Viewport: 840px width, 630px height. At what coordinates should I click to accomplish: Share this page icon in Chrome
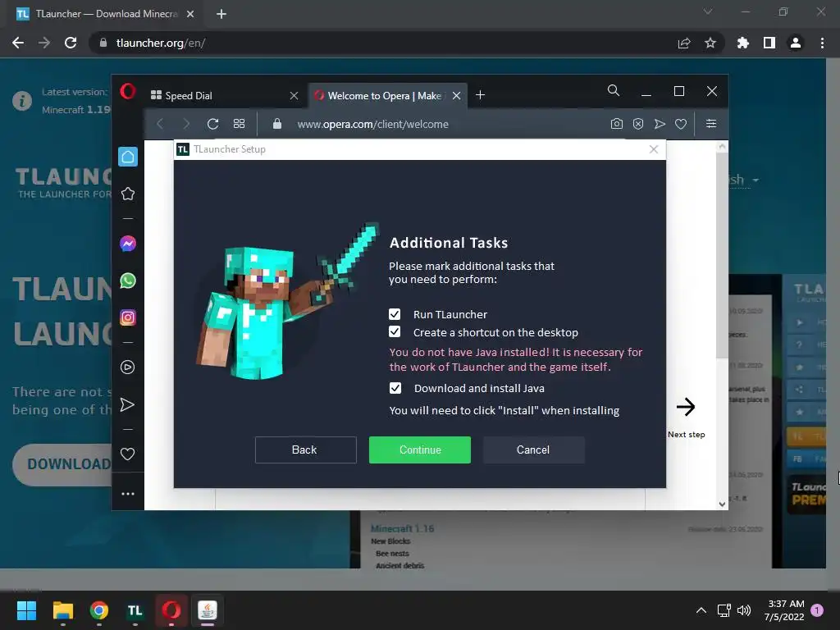click(x=683, y=43)
